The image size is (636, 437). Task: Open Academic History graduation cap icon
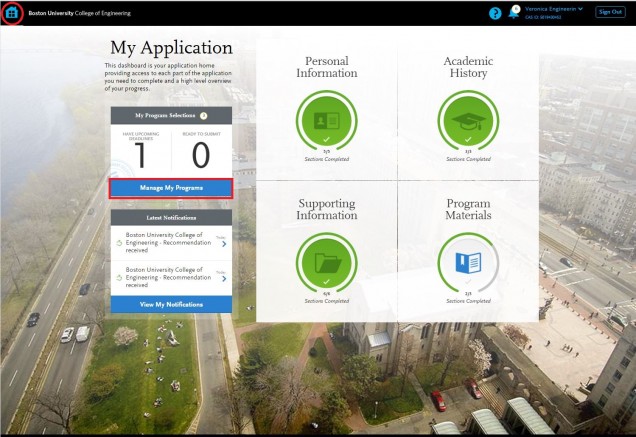468,120
